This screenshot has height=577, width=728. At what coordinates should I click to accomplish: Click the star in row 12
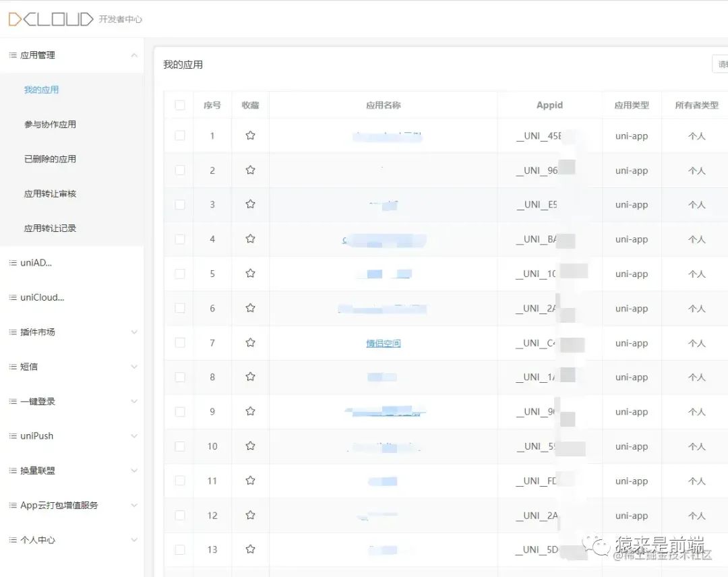250,515
